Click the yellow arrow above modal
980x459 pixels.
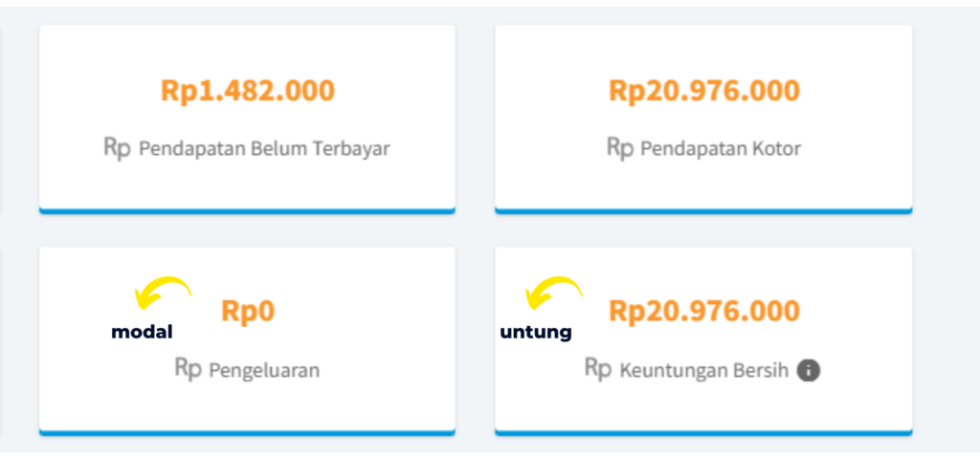163,293
